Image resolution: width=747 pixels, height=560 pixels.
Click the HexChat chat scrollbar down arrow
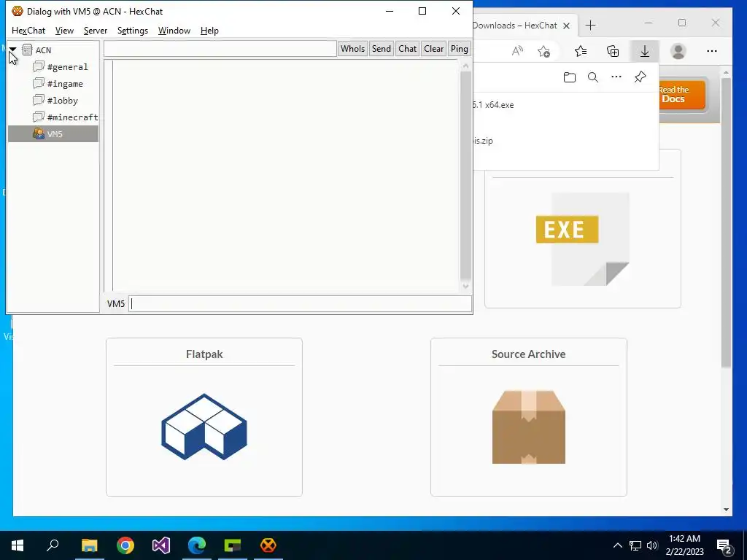(465, 286)
